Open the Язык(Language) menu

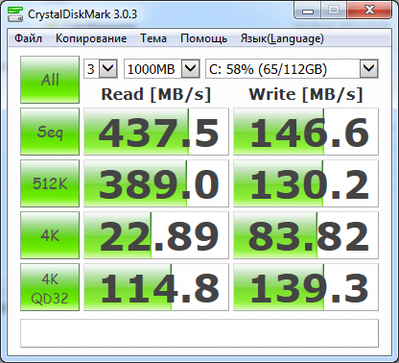[x=282, y=39]
